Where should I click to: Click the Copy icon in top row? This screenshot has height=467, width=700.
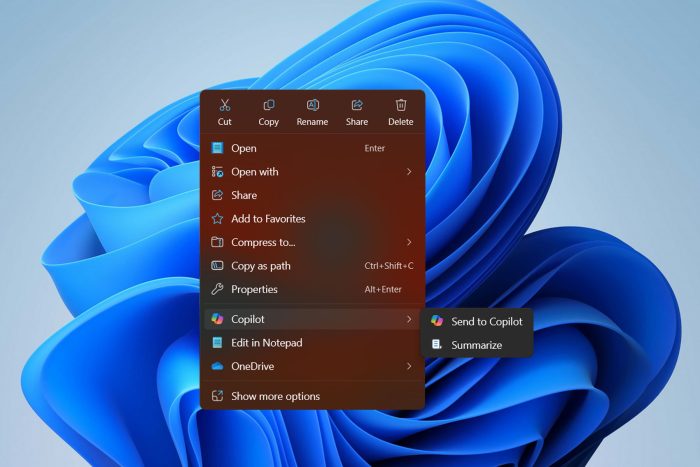tap(269, 105)
